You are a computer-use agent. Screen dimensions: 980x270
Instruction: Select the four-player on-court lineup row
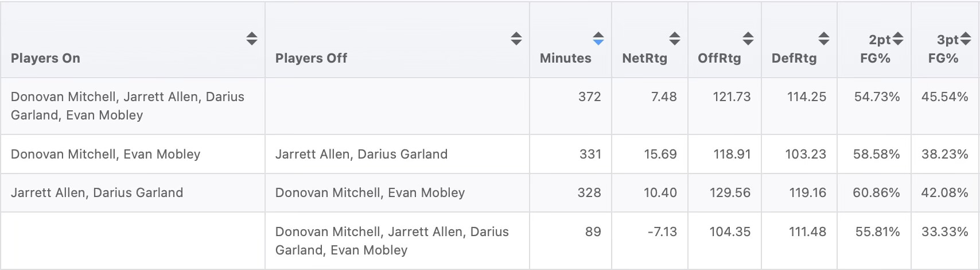[127, 106]
